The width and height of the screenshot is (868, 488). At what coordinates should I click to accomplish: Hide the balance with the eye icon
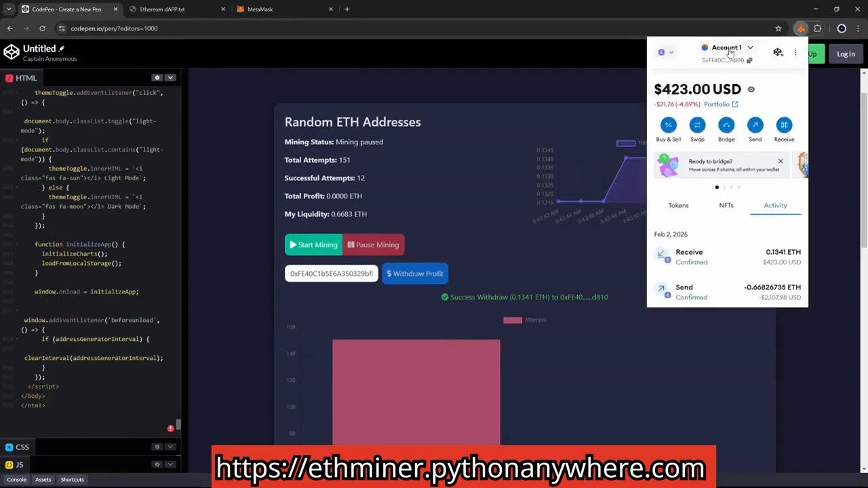point(751,89)
